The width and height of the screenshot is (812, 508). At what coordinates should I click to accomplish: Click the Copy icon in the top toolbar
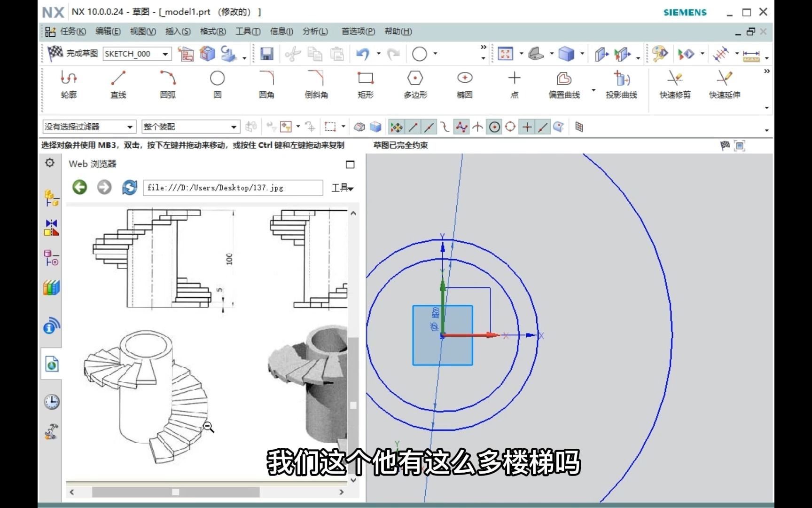pyautogui.click(x=315, y=54)
